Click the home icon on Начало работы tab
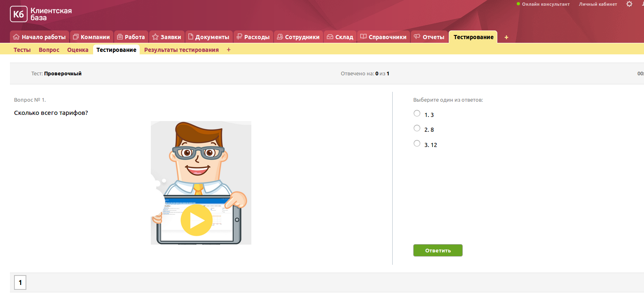 (x=16, y=37)
